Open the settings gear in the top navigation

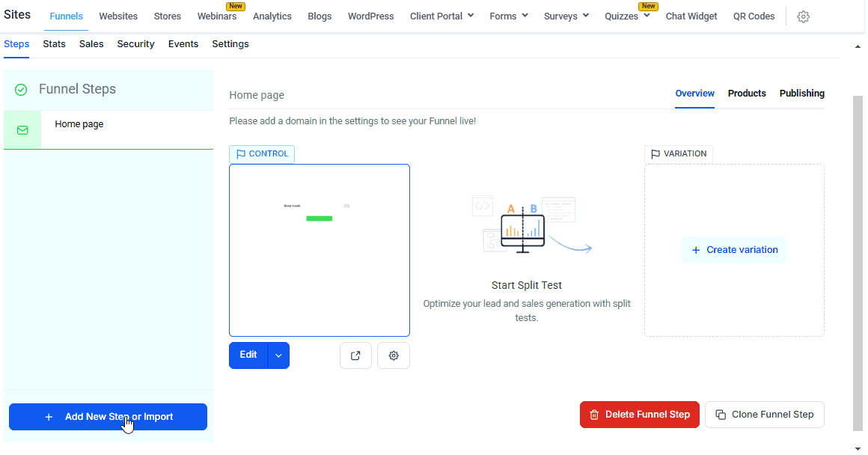tap(803, 16)
